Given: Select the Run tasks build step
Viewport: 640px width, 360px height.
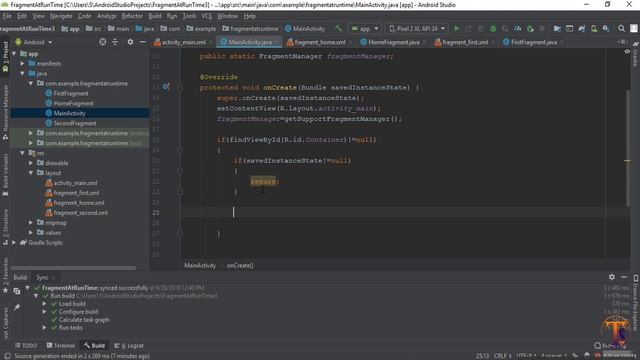Looking at the screenshot, I should [x=70, y=328].
